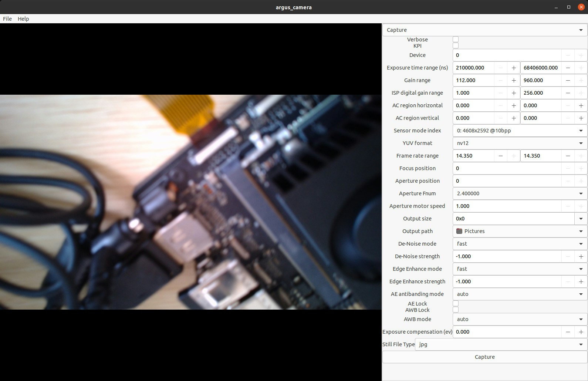Viewport: 588px width, 381px height.
Task: Maximize the argus_camera window
Action: pyautogui.click(x=569, y=7)
